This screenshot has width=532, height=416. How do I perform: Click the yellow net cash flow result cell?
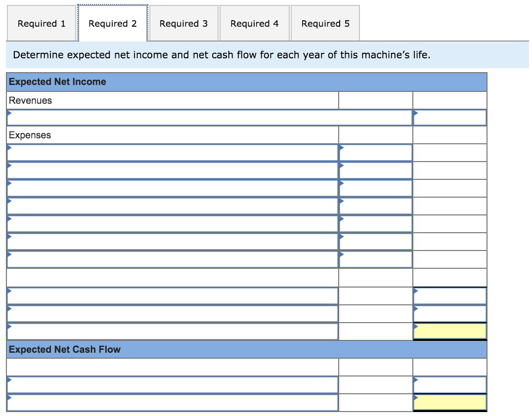(450, 403)
